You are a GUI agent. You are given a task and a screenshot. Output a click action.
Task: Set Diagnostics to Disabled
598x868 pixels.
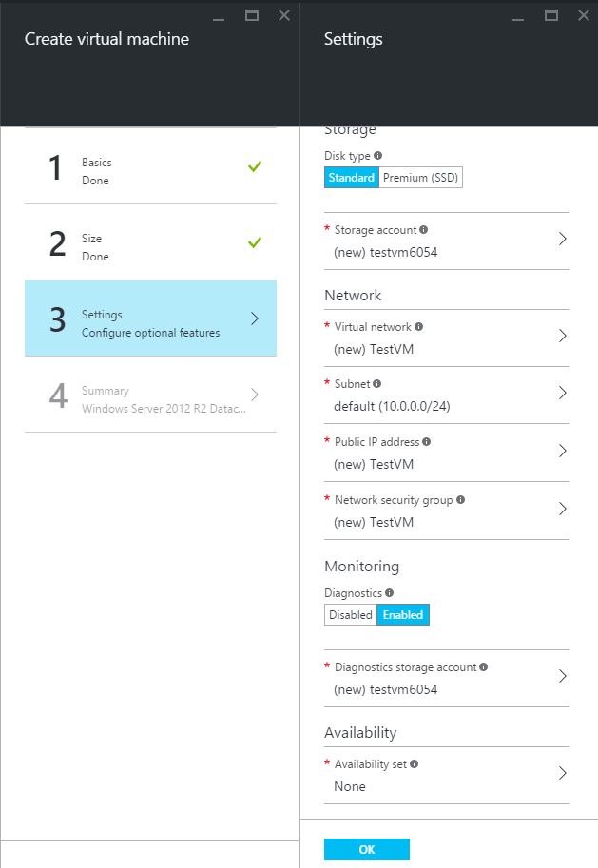pyautogui.click(x=351, y=615)
